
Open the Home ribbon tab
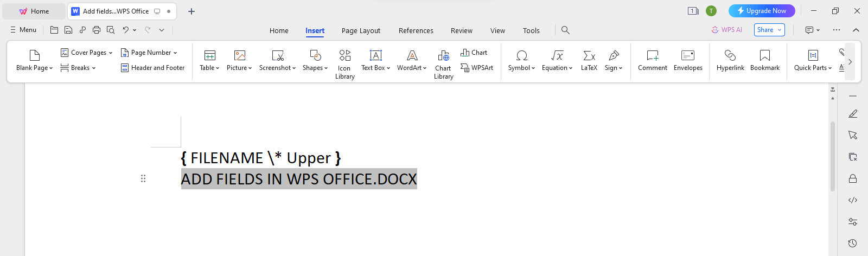click(x=279, y=30)
